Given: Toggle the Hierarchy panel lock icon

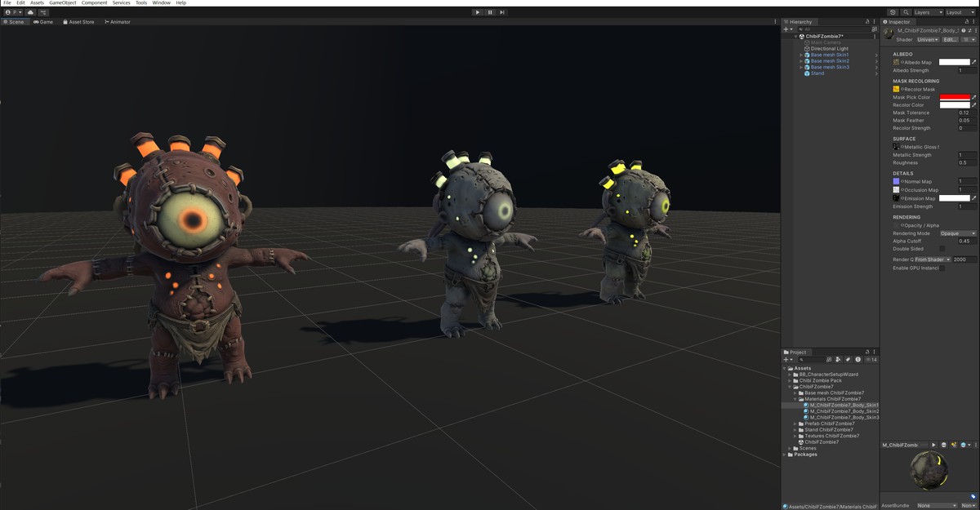Looking at the screenshot, I should click(x=867, y=22).
